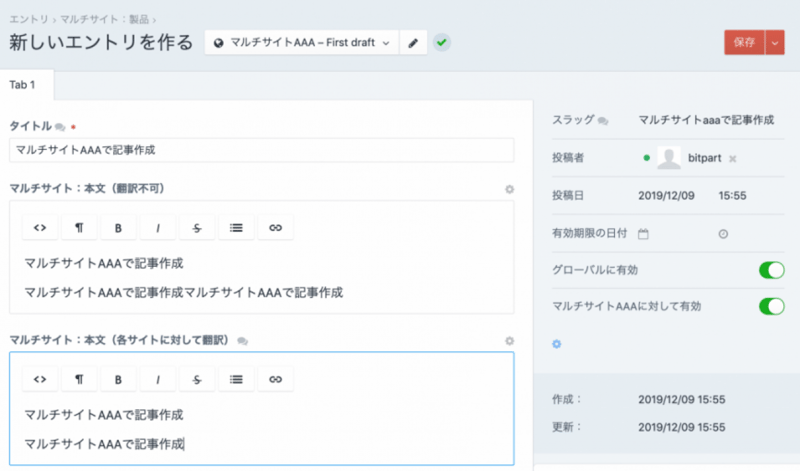Viewport: 800px width, 471px height.
Task: Click the red 保存 button
Action: [743, 42]
